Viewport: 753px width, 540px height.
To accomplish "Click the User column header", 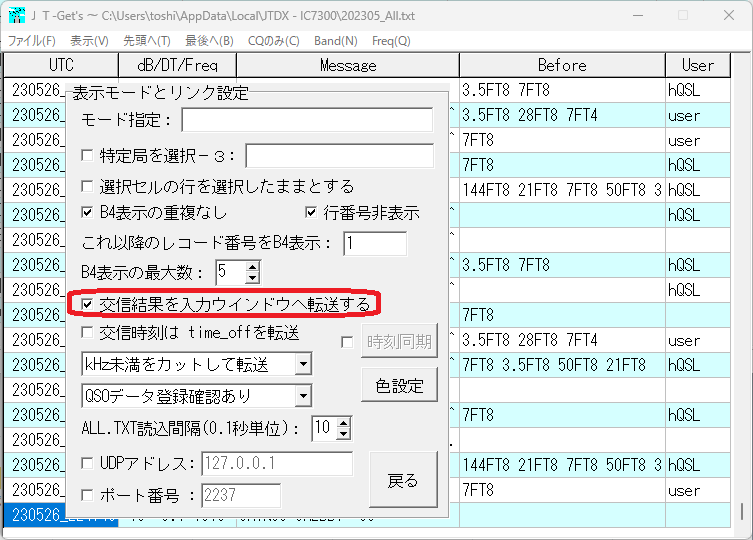I will [698, 65].
